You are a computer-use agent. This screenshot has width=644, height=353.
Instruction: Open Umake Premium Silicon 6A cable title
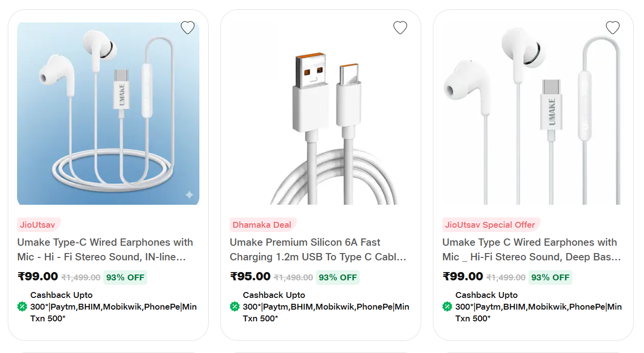[x=318, y=249]
